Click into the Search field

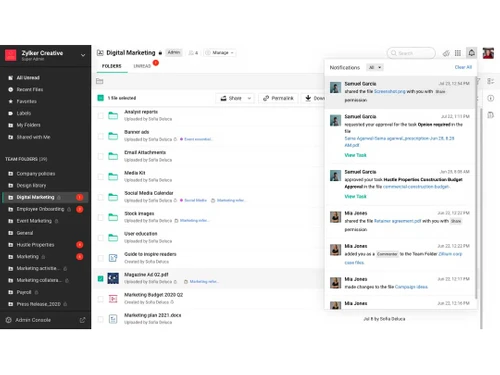tap(411, 53)
